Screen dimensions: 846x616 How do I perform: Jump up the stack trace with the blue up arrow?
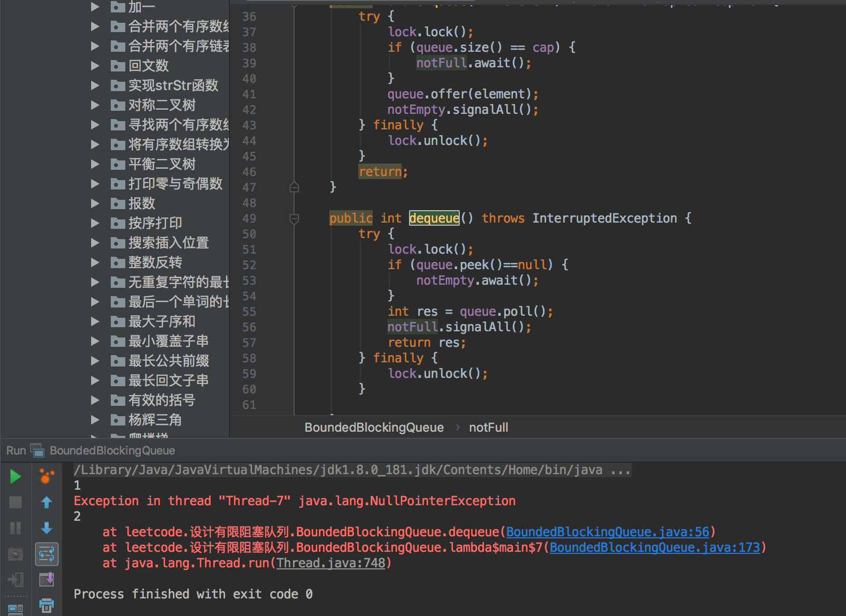tap(47, 502)
